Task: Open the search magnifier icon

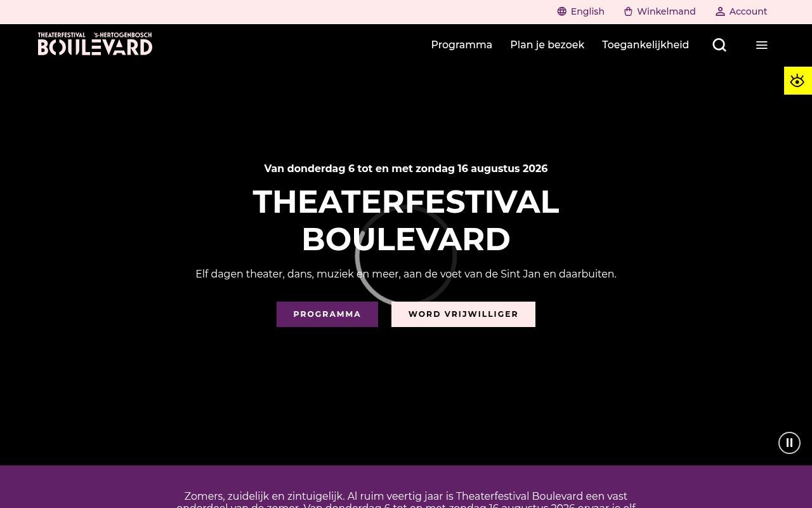Action: pyautogui.click(x=719, y=45)
